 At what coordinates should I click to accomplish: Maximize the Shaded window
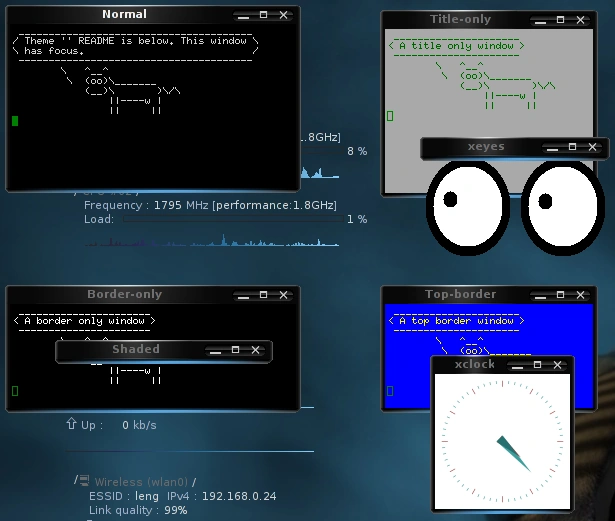(x=235, y=350)
